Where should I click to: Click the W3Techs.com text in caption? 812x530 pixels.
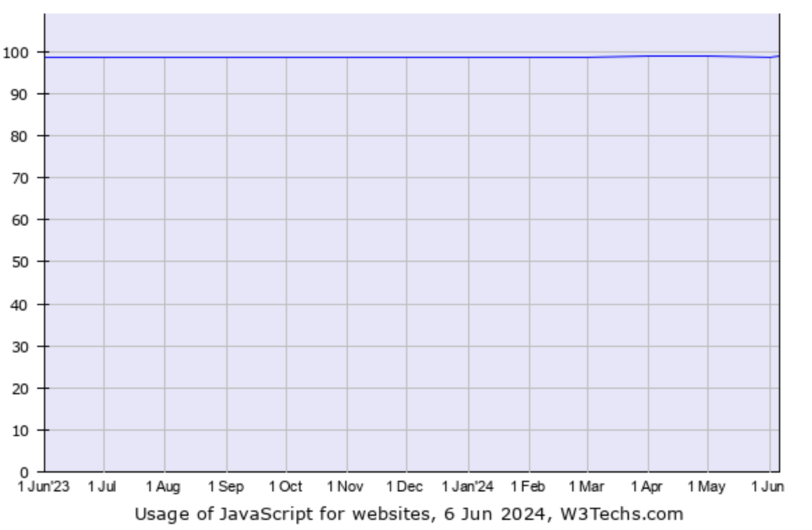[621, 514]
